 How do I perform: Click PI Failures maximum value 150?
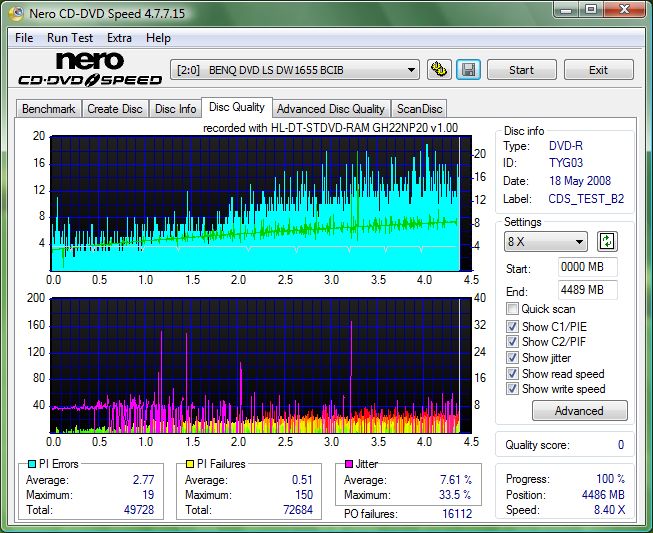click(x=304, y=495)
